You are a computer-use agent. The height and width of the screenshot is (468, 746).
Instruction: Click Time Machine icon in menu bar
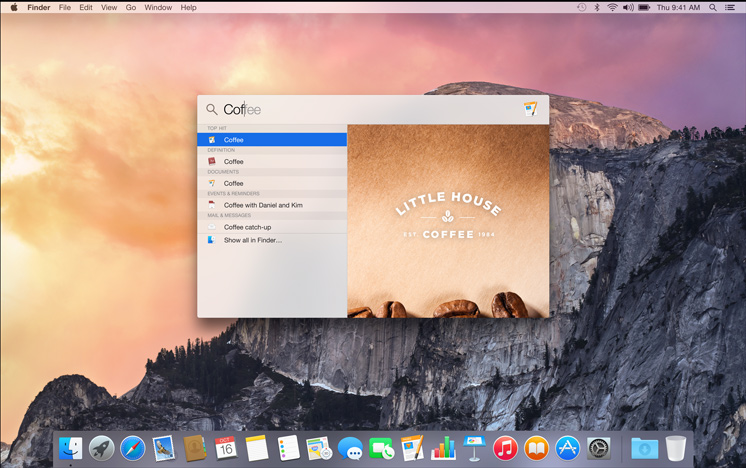click(581, 7)
